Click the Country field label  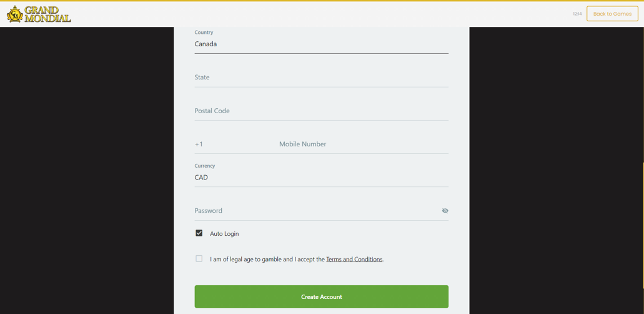[204, 32]
